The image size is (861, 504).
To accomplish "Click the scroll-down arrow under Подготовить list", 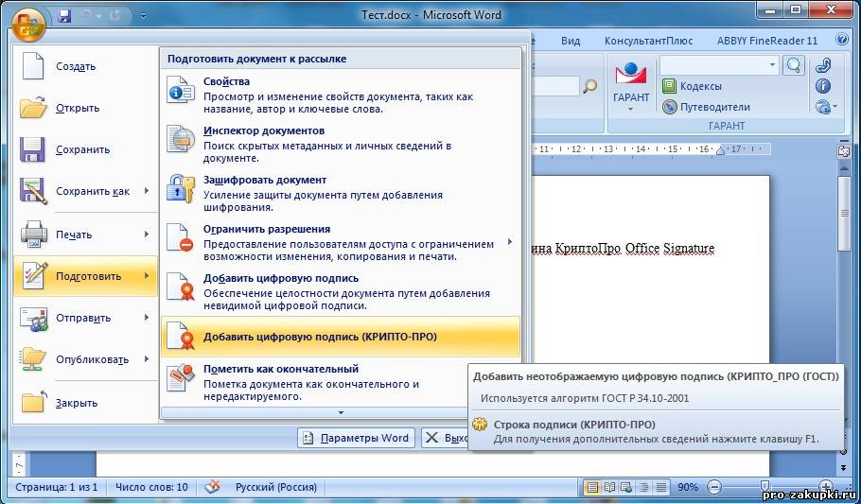I will 341,412.
